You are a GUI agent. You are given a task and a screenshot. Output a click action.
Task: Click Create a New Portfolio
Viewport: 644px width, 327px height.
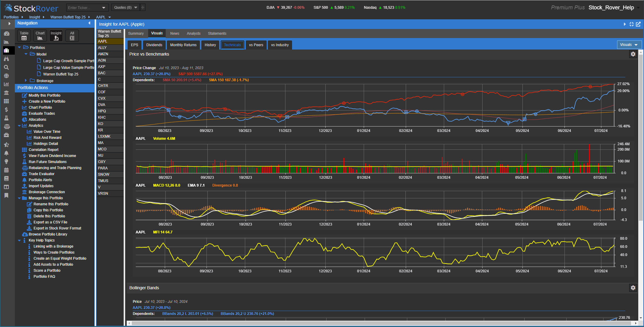47,101
